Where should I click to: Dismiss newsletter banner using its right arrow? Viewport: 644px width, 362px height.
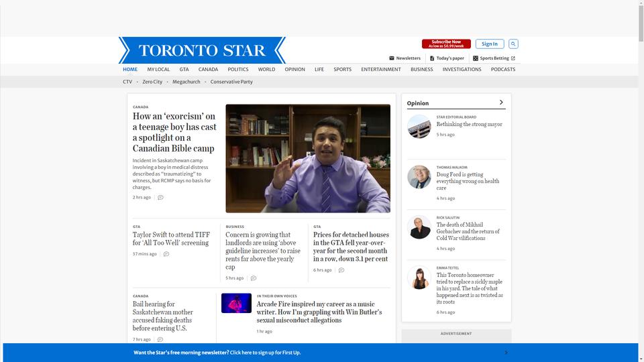[506, 353]
